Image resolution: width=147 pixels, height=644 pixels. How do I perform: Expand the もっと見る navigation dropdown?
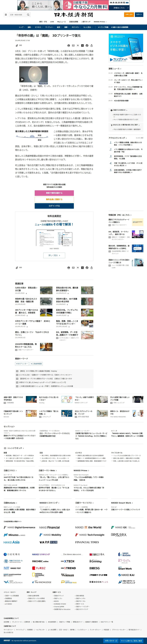pyautogui.click(x=88, y=27)
